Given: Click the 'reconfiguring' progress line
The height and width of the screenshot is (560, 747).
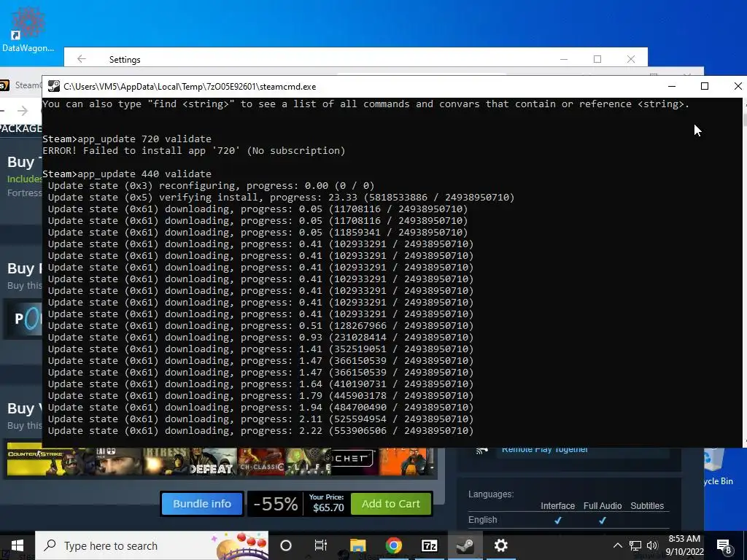Looking at the screenshot, I should (x=211, y=186).
